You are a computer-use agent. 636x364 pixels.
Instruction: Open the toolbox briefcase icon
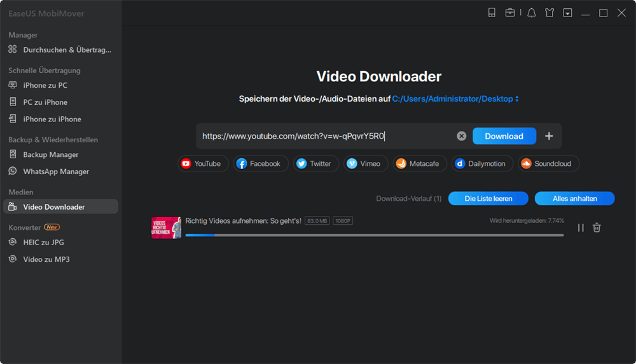pyautogui.click(x=510, y=13)
